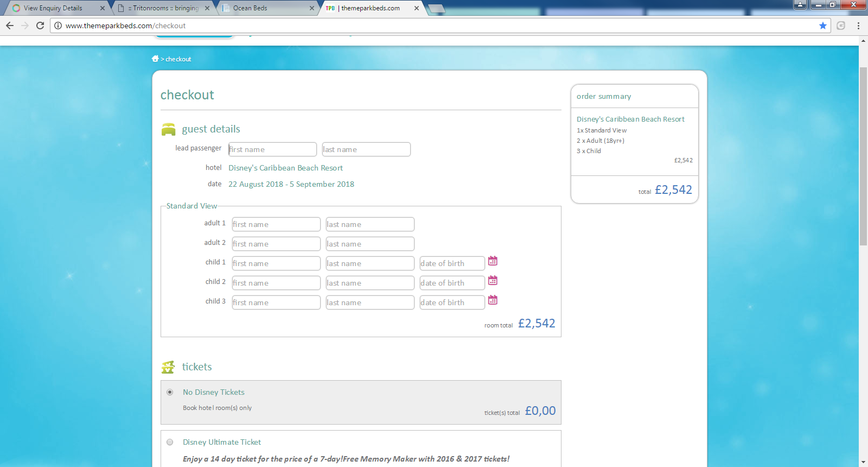
Task: Close the themeparkbeds.com tab
Action: click(x=417, y=8)
